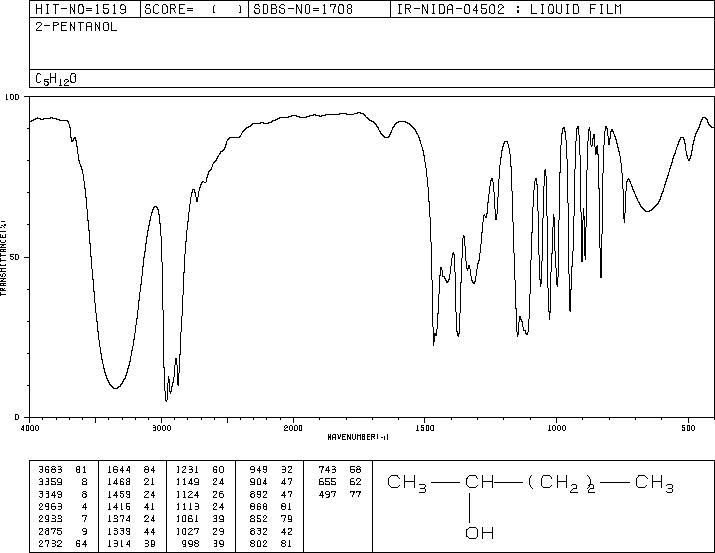Click the 4000 wavenumber axis tick label
This screenshot has height=553, width=715.
click(30, 428)
